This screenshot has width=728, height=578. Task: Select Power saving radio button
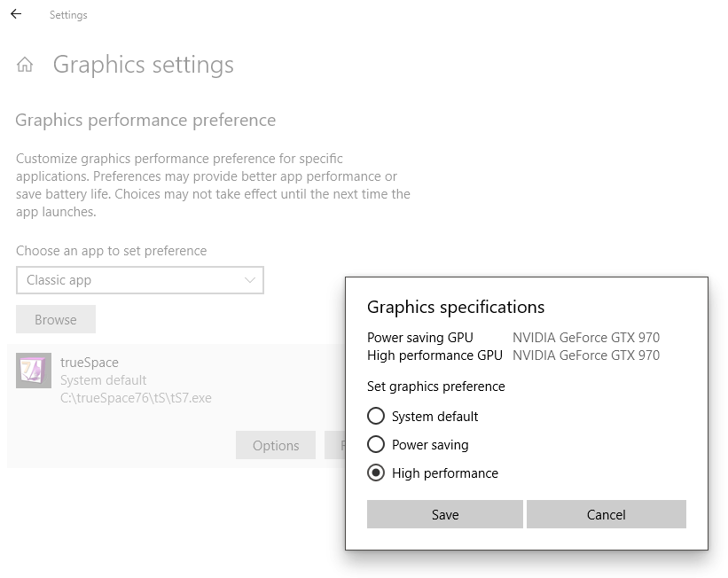[376, 444]
